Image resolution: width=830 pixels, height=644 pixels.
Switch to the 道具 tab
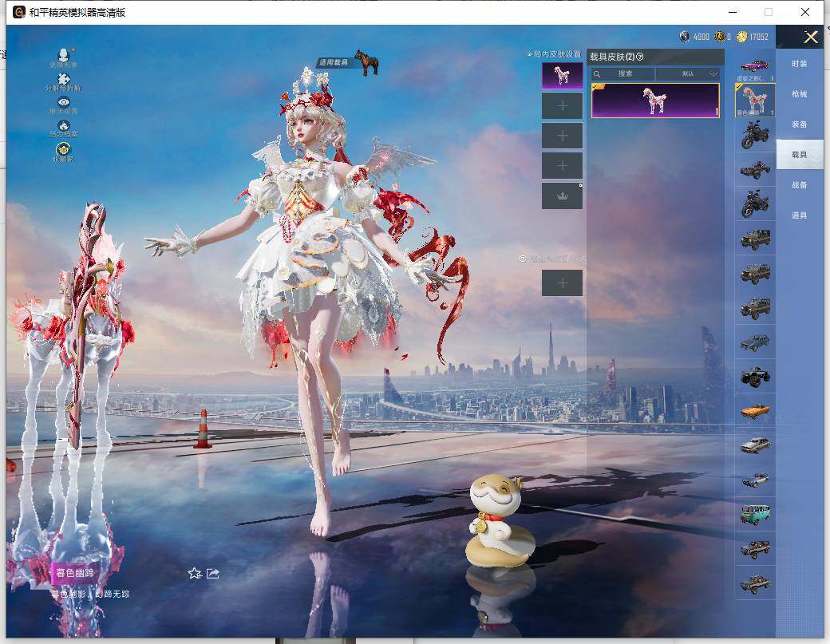[800, 215]
